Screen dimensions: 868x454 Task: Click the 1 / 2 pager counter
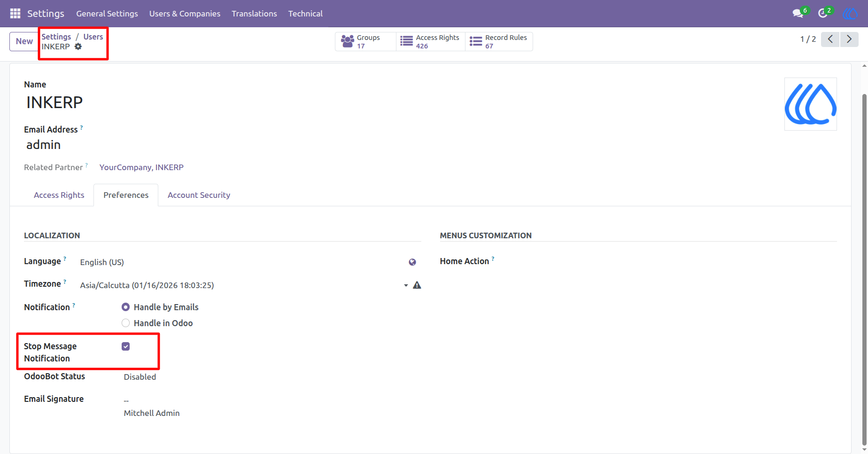808,39
